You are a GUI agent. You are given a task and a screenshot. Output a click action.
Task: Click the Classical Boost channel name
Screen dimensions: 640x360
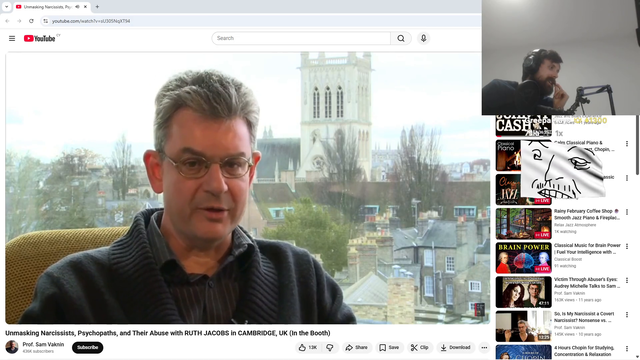[x=568, y=259]
